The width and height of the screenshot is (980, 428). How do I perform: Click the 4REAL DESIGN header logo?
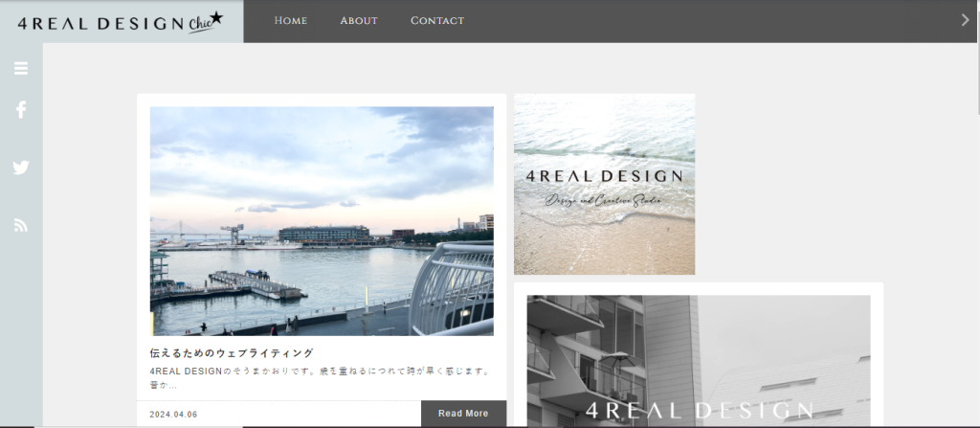tap(100, 23)
